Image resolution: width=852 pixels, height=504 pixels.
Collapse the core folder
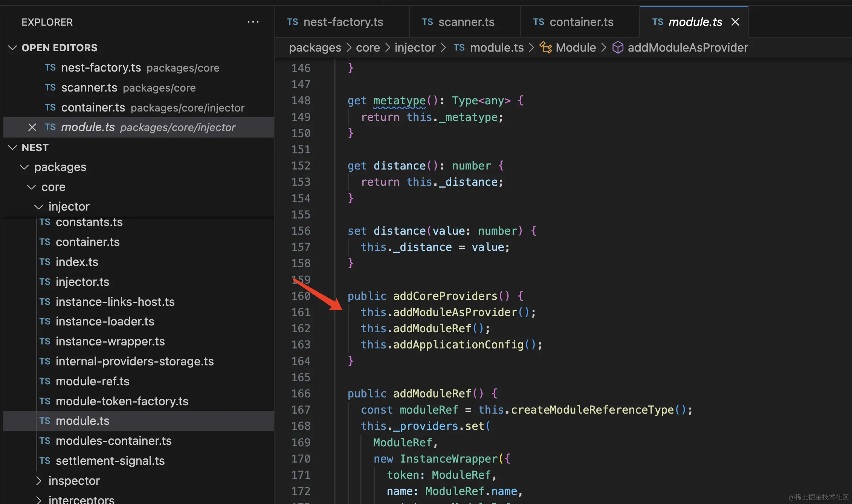pos(32,187)
